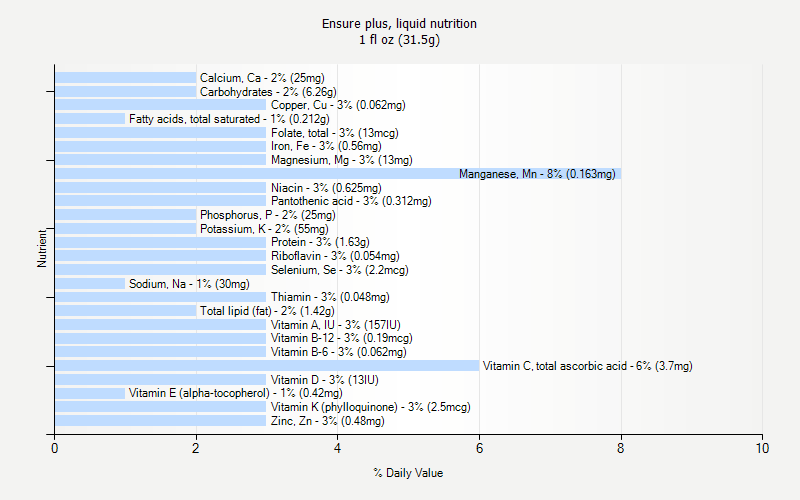
Task: Click the x-axis tick label '8'
Action: click(x=620, y=448)
